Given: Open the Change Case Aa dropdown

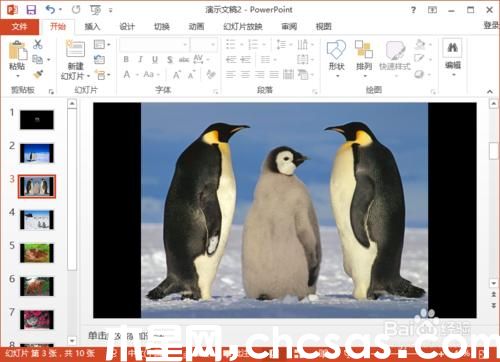Looking at the screenshot, I should click(x=151, y=74).
